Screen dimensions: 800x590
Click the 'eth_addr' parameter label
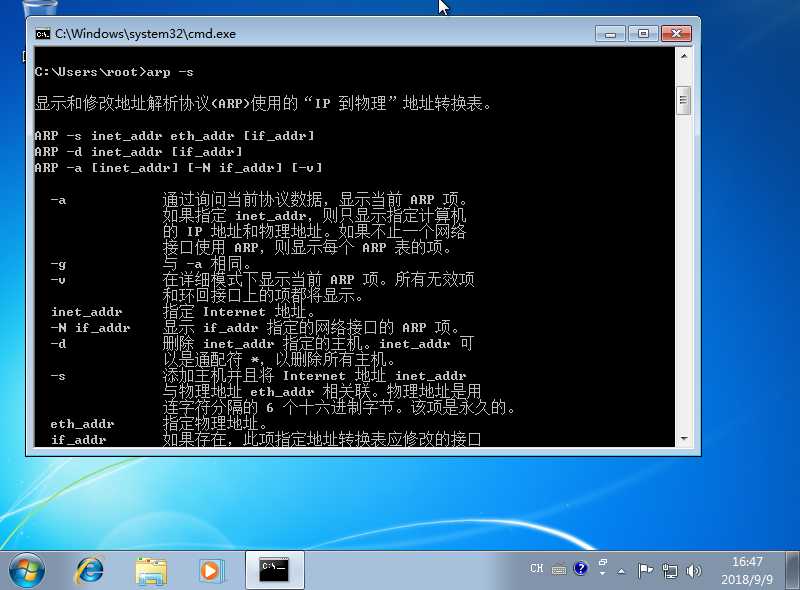click(82, 424)
